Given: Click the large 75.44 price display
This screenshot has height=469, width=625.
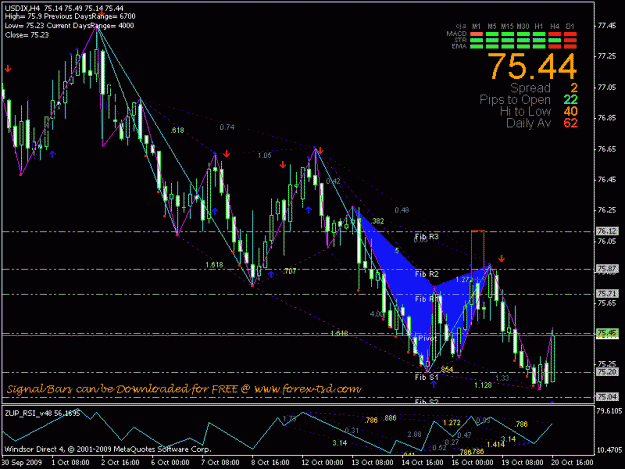Looking at the screenshot, I should (x=532, y=66).
